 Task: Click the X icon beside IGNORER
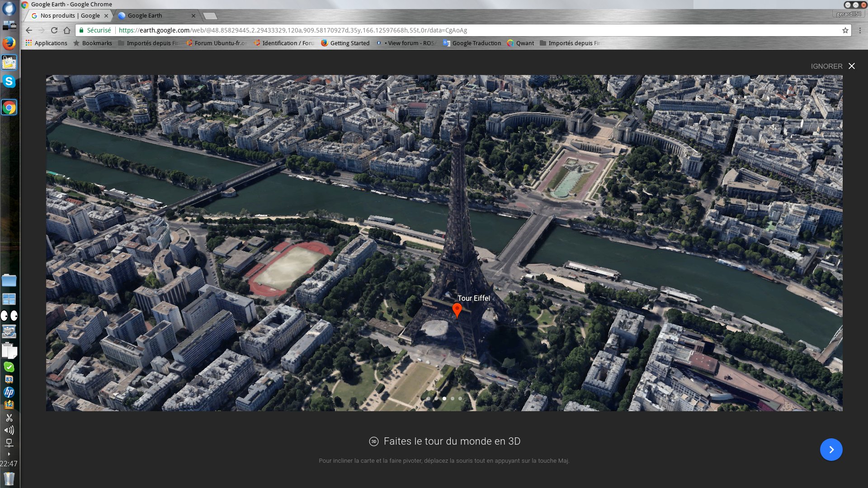click(852, 66)
